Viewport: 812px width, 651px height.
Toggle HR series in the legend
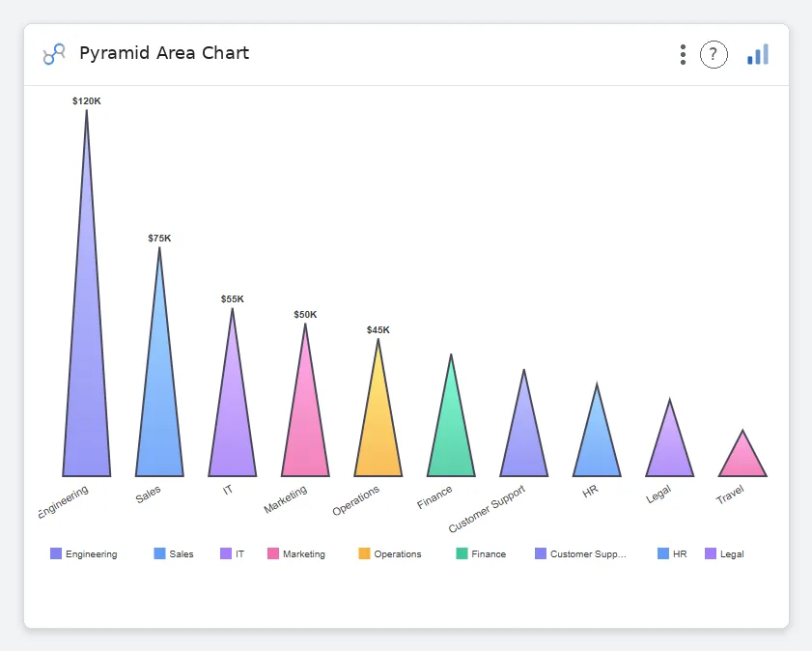[672, 553]
